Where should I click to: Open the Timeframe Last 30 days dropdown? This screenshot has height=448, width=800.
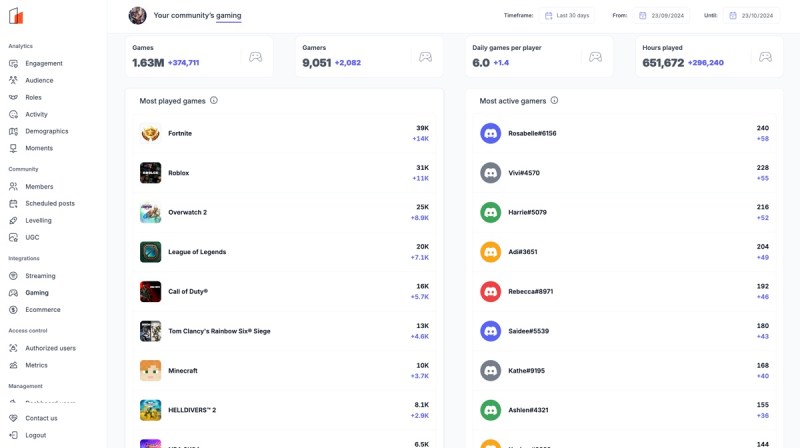567,15
